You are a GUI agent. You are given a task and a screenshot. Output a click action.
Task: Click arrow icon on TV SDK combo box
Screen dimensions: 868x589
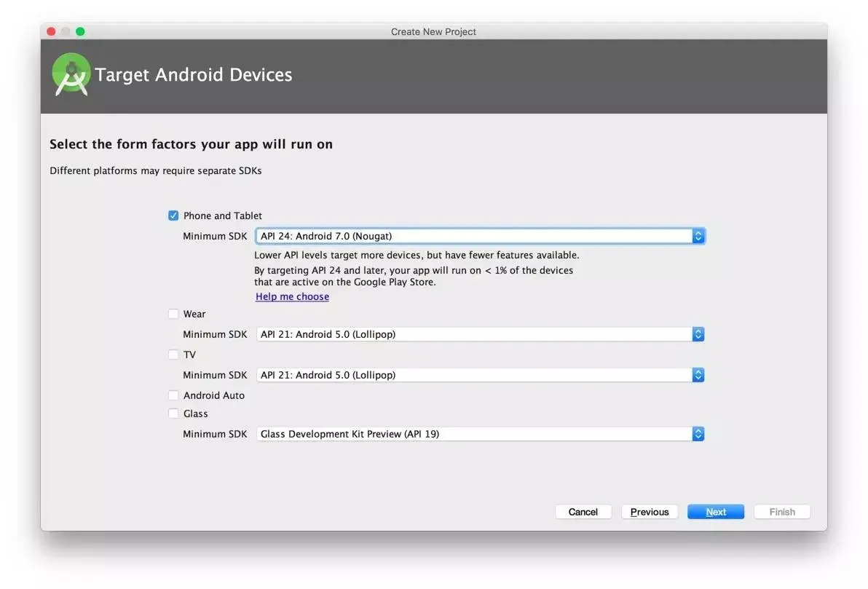[698, 375]
